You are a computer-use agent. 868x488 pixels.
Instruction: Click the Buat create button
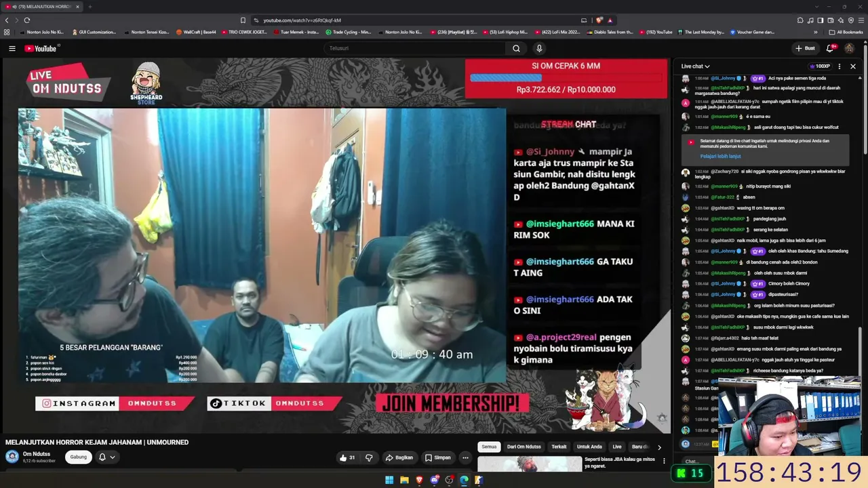coord(805,48)
